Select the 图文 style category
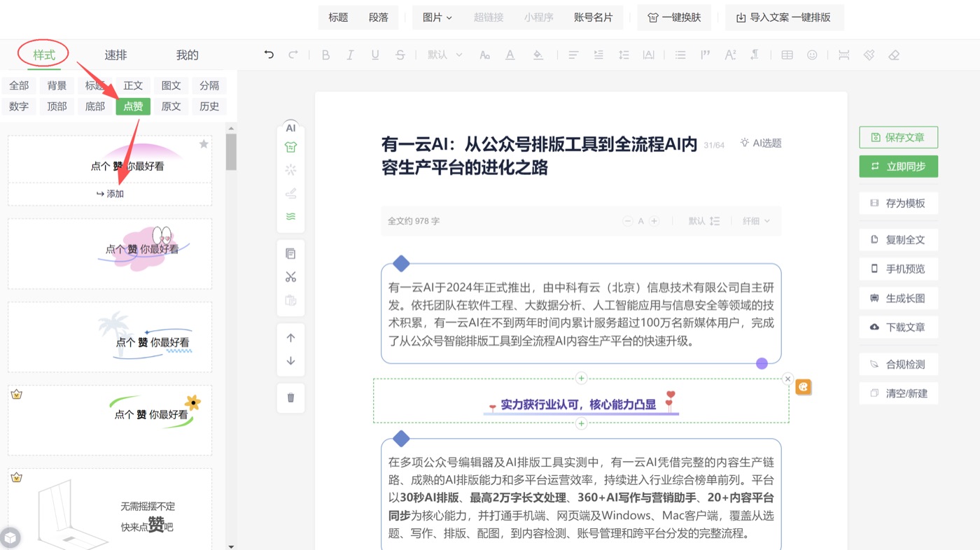980x550 pixels. click(x=171, y=85)
